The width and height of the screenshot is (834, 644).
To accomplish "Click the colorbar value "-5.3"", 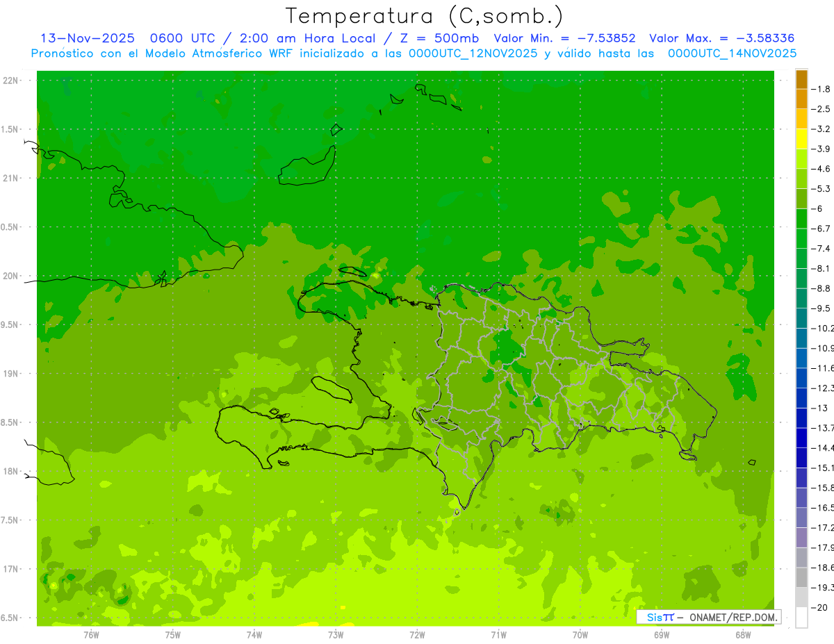I will coord(822,189).
